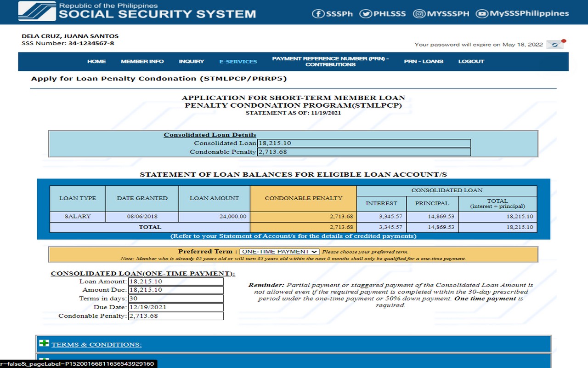Click the Due Date field showing 12/19/2021
588x368 pixels.
(x=177, y=307)
